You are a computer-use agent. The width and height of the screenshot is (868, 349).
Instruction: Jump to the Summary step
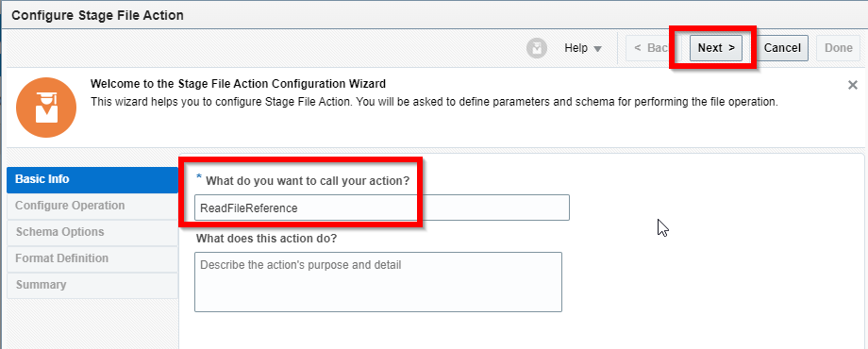coord(92,285)
